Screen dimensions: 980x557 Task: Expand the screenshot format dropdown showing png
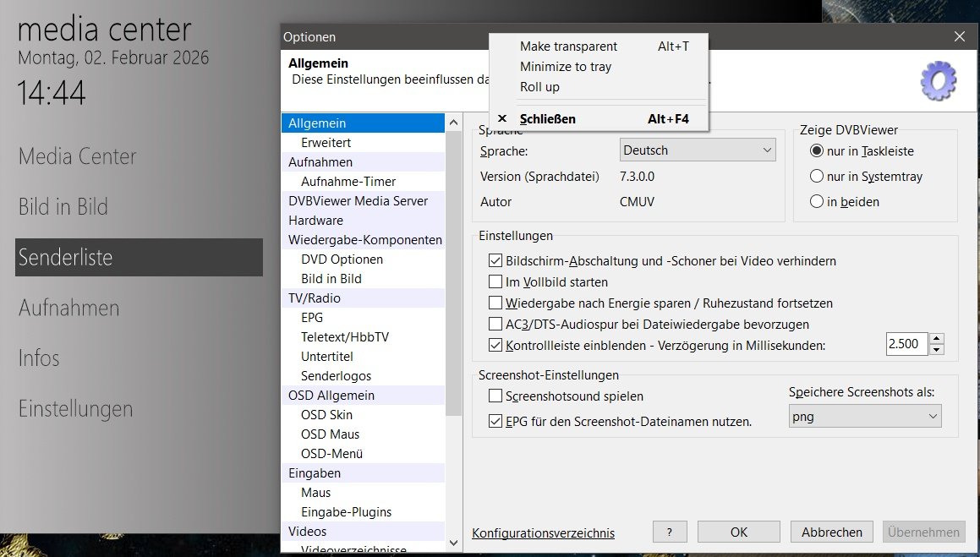pyautogui.click(x=864, y=417)
